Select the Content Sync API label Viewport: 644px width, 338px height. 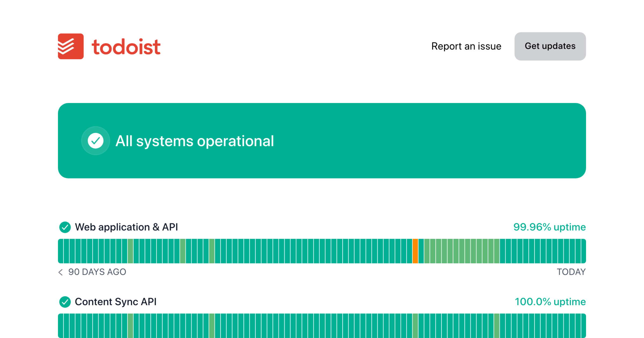tap(116, 302)
